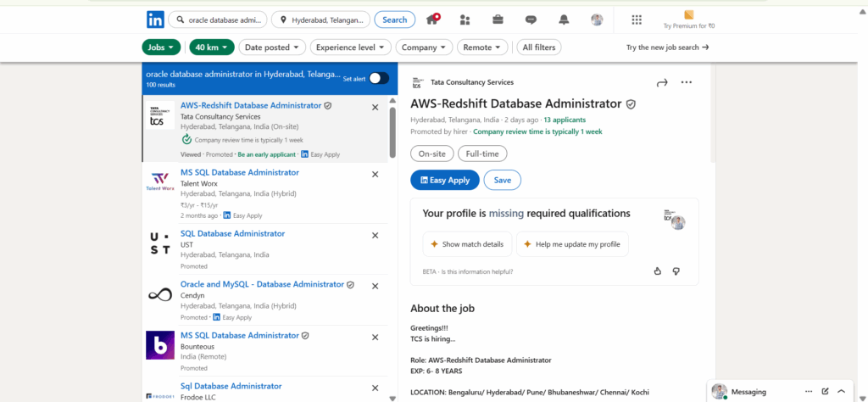868x402 pixels.
Task: Open the Jobs filter dropdown
Action: pyautogui.click(x=161, y=47)
